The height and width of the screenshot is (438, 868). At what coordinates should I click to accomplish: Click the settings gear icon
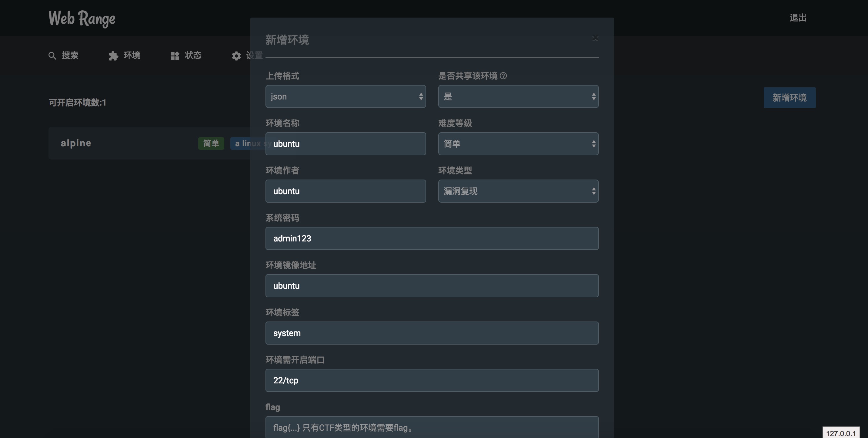[236, 56]
